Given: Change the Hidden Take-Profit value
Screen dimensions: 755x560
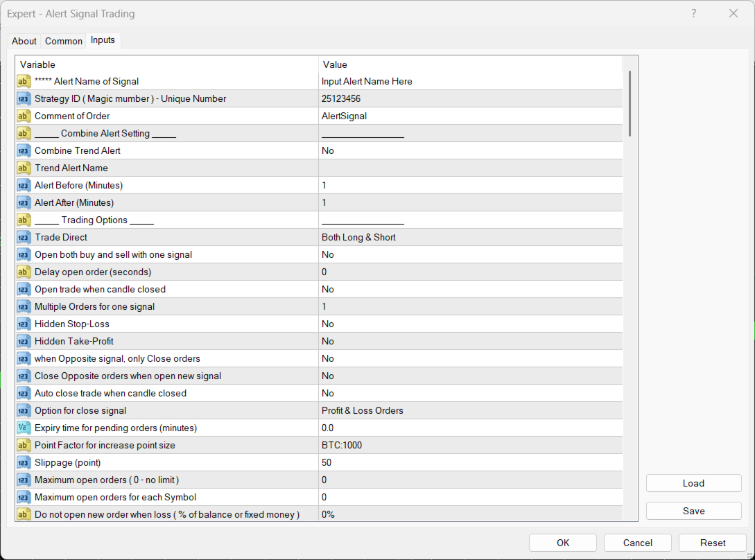Looking at the screenshot, I should [x=471, y=342].
